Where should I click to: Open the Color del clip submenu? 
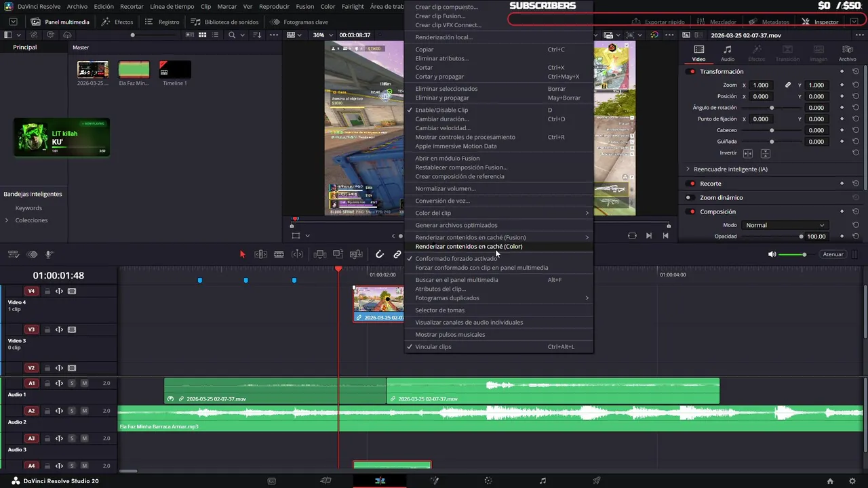coord(499,213)
